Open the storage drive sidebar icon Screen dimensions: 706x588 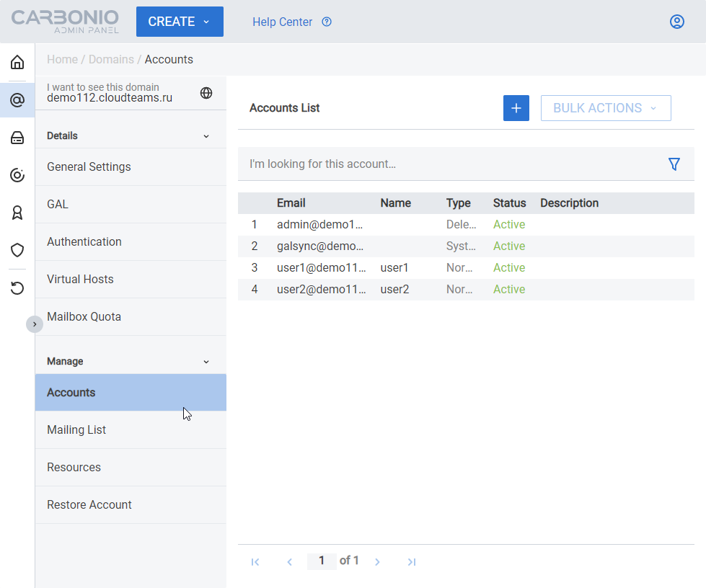(17, 138)
